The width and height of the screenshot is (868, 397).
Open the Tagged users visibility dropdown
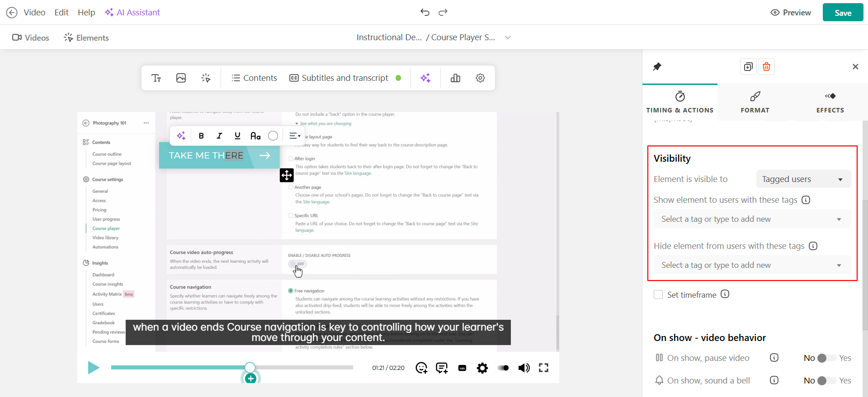pos(803,179)
